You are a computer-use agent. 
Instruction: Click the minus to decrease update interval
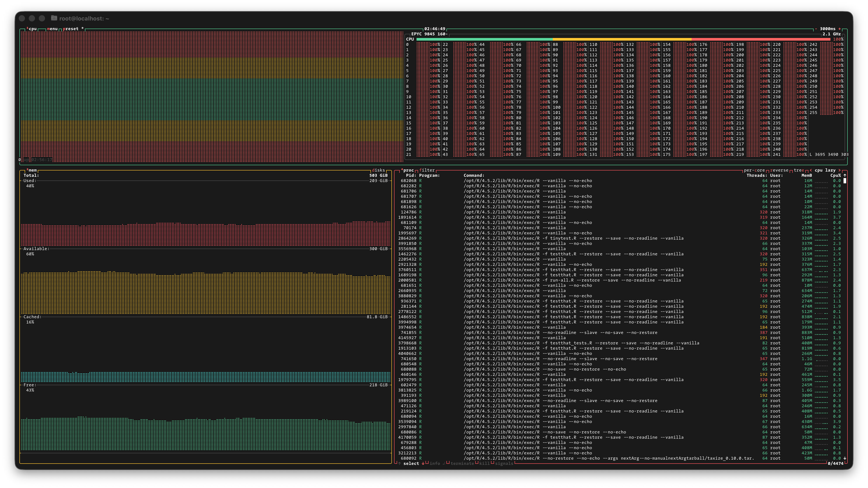pyautogui.click(x=816, y=29)
